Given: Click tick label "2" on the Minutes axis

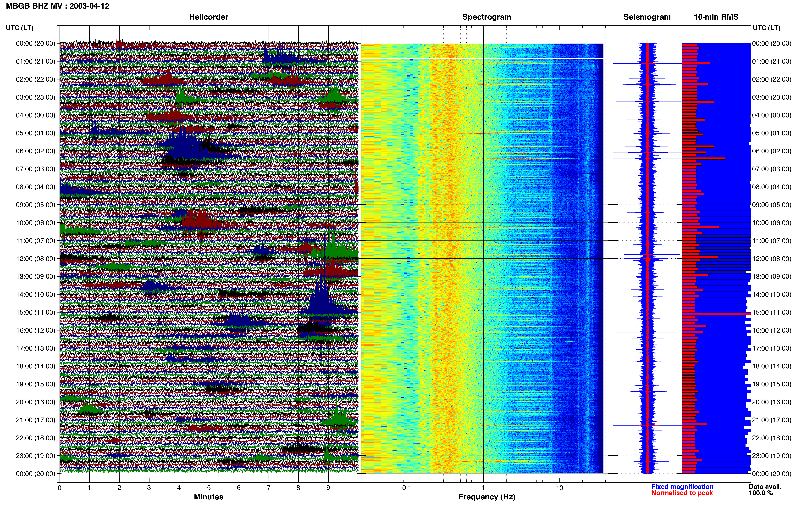Looking at the screenshot, I should (x=119, y=488).
